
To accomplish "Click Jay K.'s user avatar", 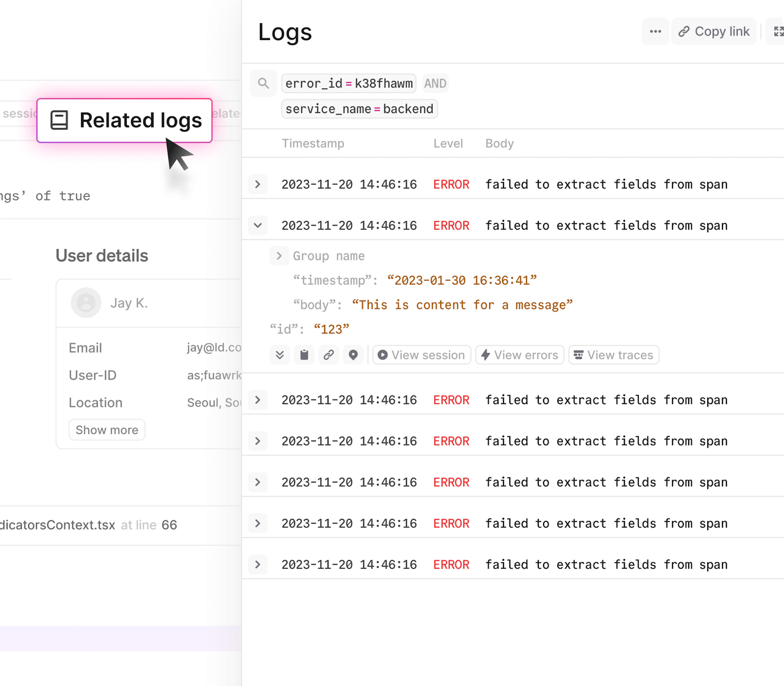I will 86,303.
